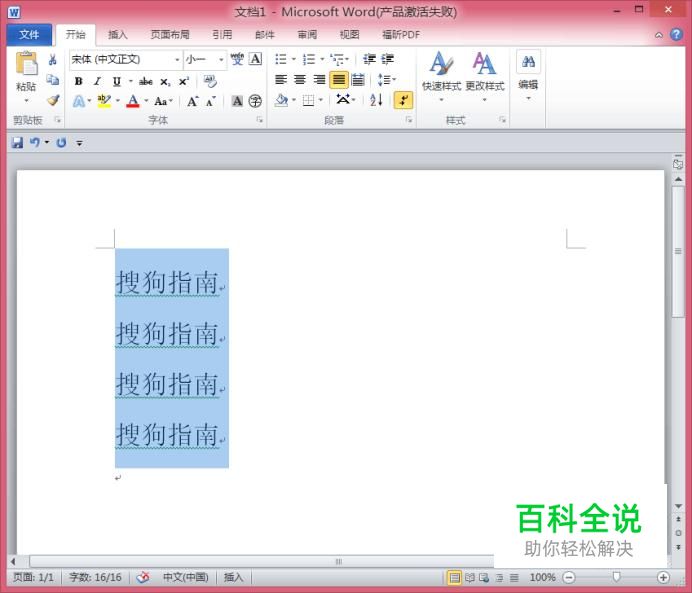Apply yellow text highlight color
The height and width of the screenshot is (593, 692).
[104, 101]
